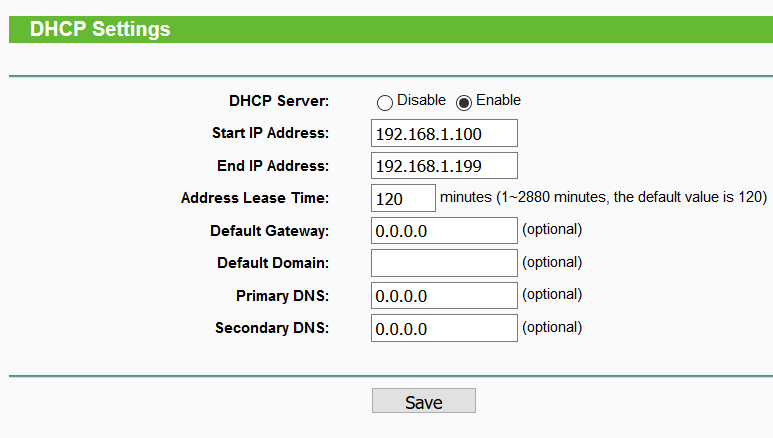Click the 'Start IP Address:' label
The image size is (773, 438).
[271, 133]
